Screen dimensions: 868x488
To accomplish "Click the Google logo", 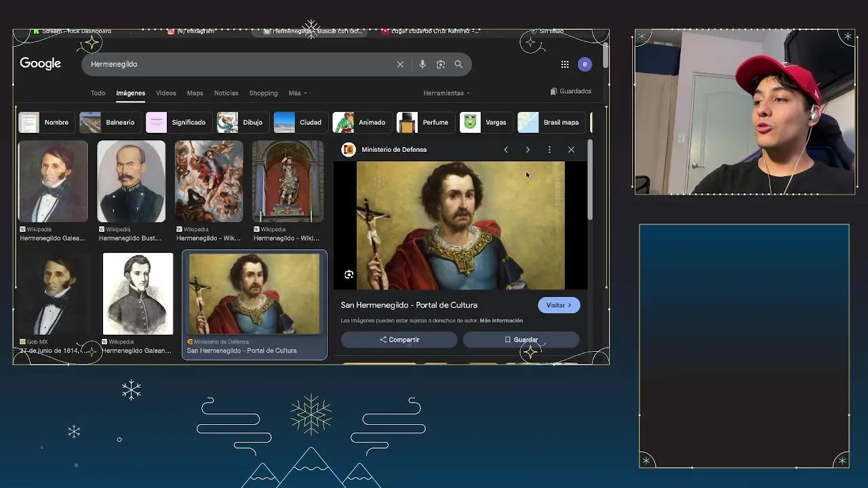I will tap(40, 64).
